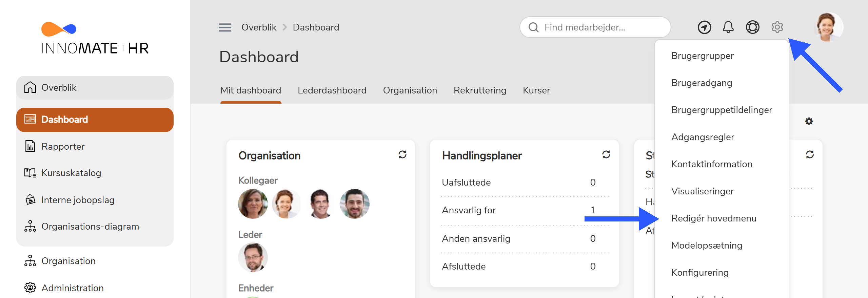This screenshot has width=868, height=298.
Task: Click Overblik in the breadcrumb
Action: coord(259,27)
